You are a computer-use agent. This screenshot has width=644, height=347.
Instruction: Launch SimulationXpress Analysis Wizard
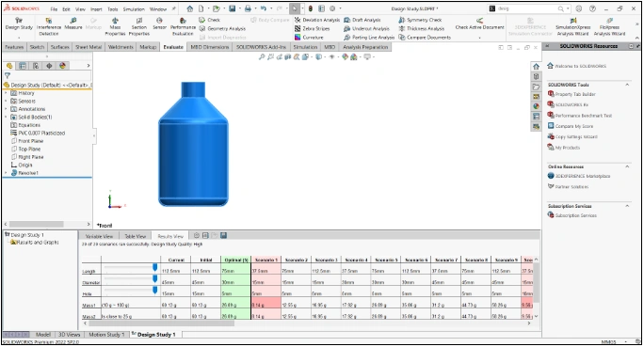click(x=573, y=26)
